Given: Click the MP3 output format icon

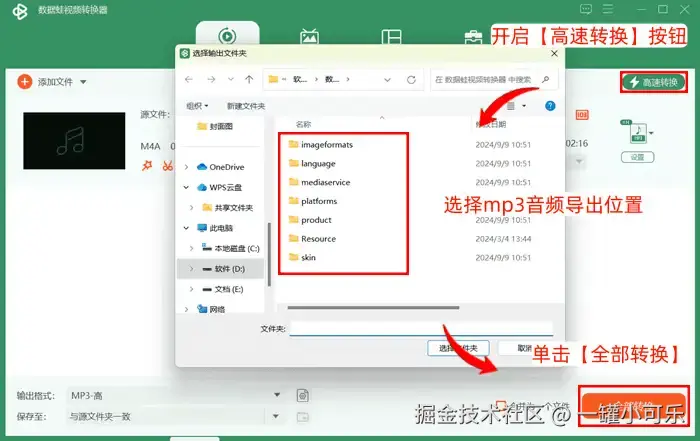Looking at the screenshot, I should 637,133.
